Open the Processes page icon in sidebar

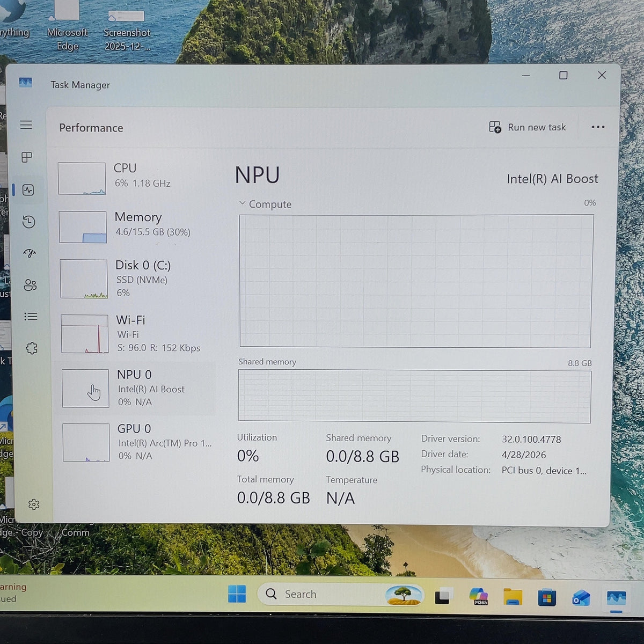[x=27, y=157]
